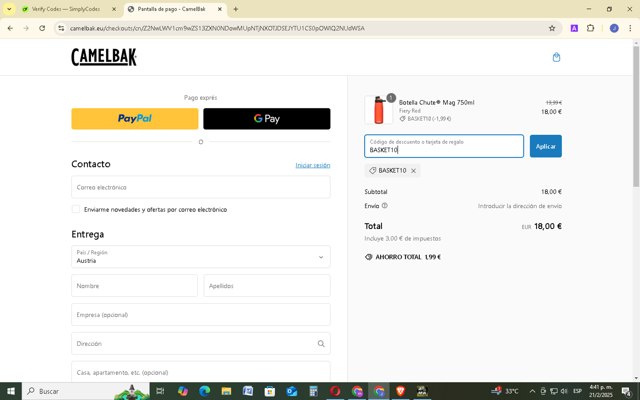Pay with the G Pay button
This screenshot has height=400, width=640.
click(x=267, y=119)
